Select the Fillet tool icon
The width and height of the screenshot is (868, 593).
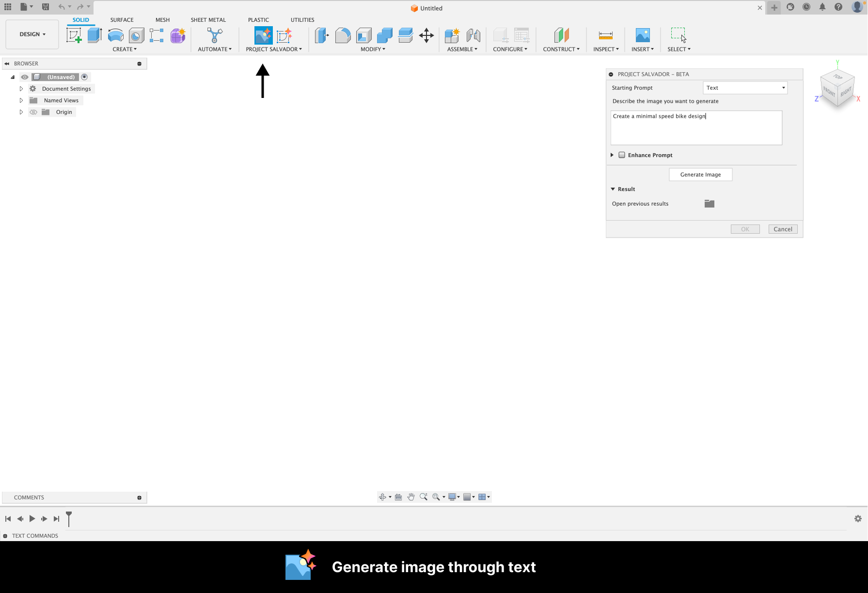343,35
